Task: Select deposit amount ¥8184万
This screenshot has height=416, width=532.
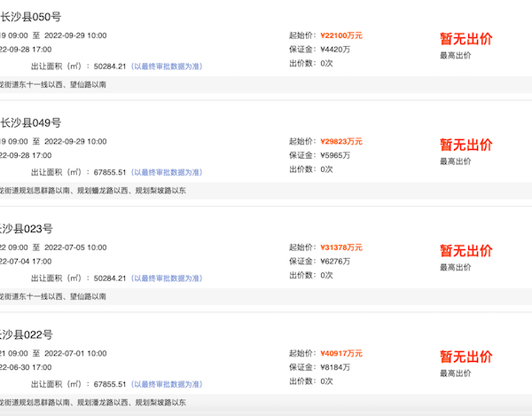Action: tap(335, 367)
